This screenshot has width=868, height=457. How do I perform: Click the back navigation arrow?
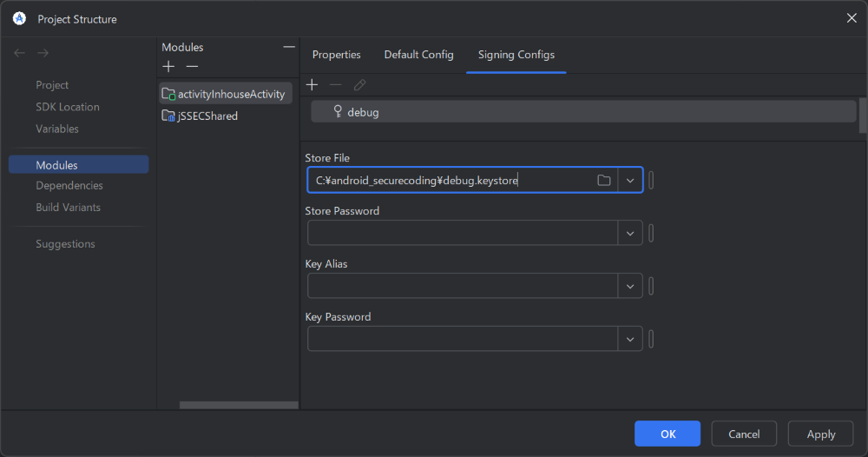coord(20,54)
